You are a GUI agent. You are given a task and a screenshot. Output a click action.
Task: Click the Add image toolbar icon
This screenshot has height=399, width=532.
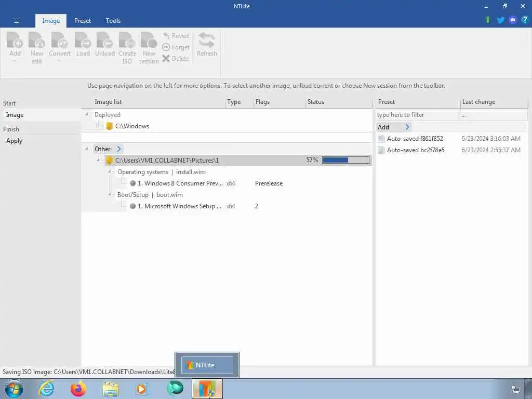coord(15,40)
